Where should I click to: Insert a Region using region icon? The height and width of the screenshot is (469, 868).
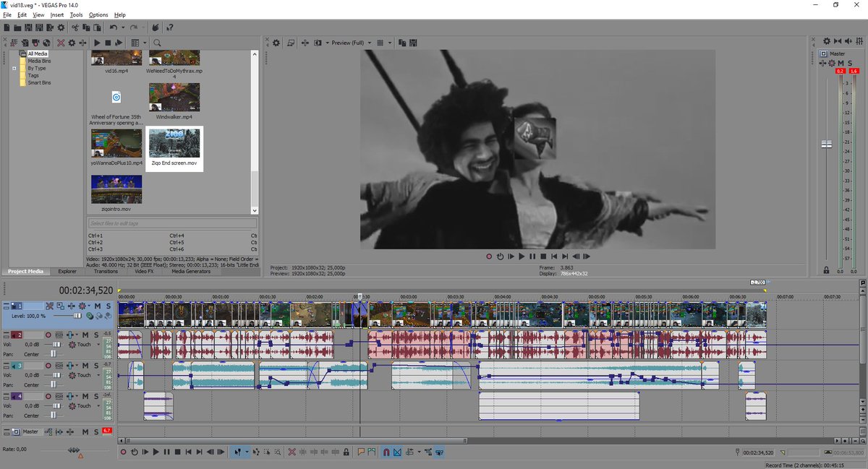click(372, 452)
